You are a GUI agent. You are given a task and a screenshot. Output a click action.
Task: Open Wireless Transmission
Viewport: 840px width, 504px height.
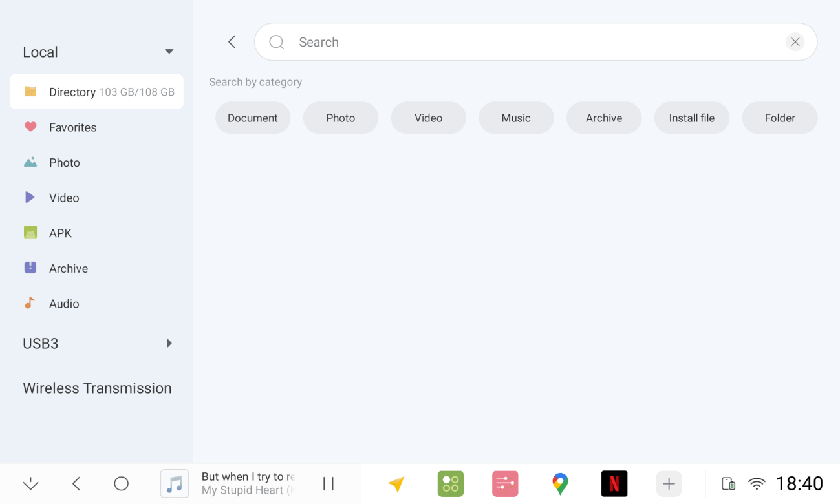[97, 388]
